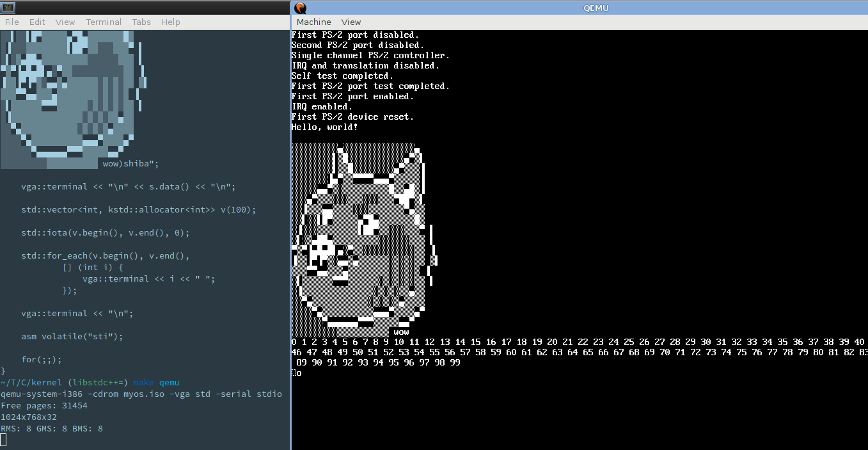Click 'First PS/2 device reset.' line
This screenshot has height=450, width=868.
(352, 117)
